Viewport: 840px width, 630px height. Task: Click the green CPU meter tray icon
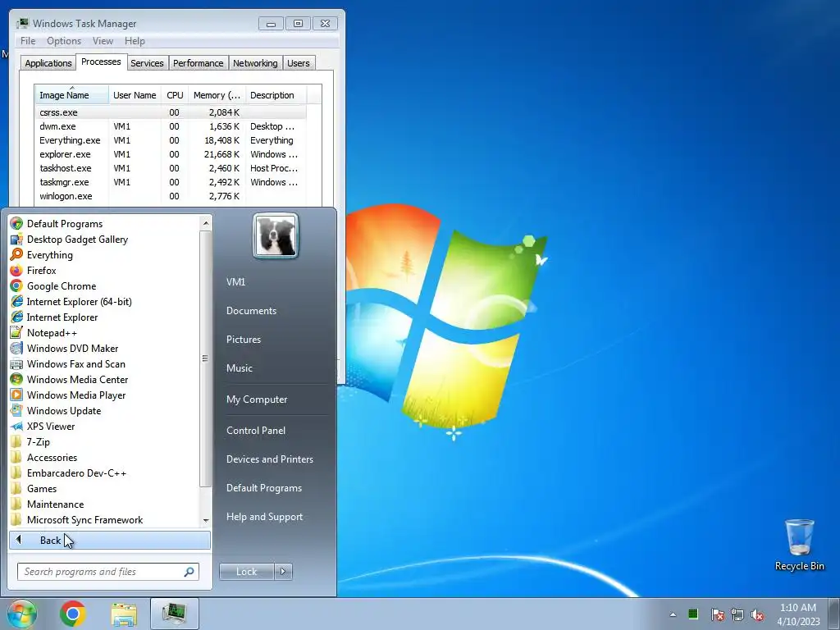pyautogui.click(x=693, y=614)
